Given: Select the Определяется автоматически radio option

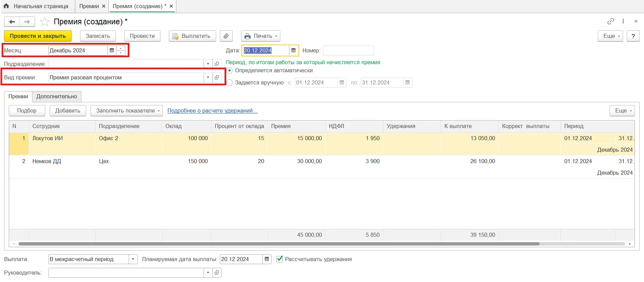Looking at the screenshot, I should coord(230,71).
